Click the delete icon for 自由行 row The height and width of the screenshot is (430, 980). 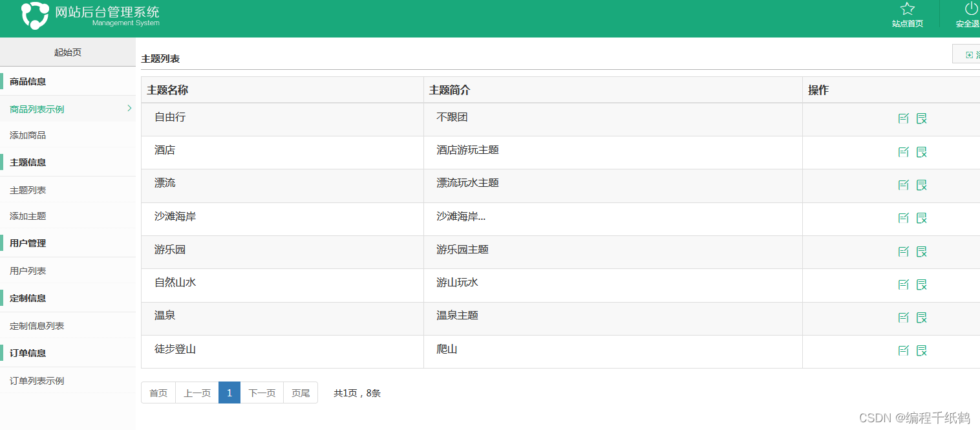922,118
